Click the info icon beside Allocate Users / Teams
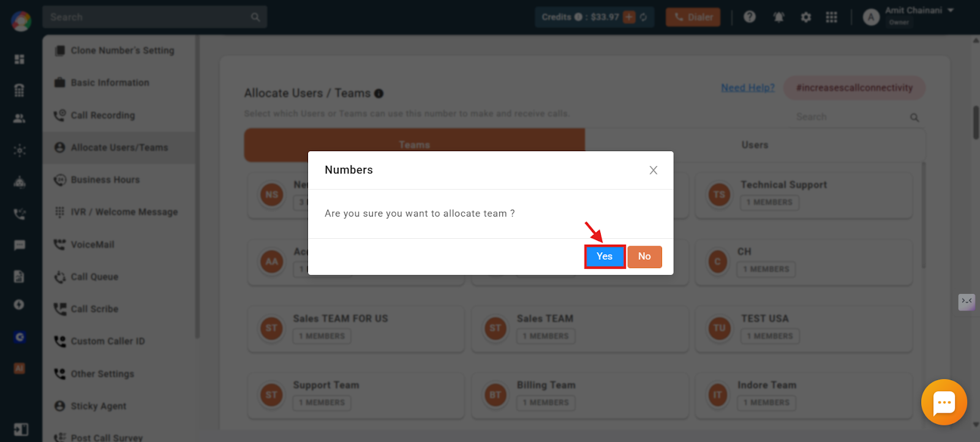Image resolution: width=980 pixels, height=442 pixels. (379, 94)
